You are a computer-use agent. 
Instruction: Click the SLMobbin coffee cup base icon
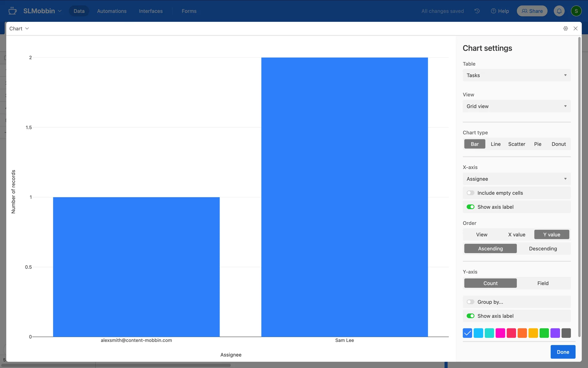pos(13,11)
